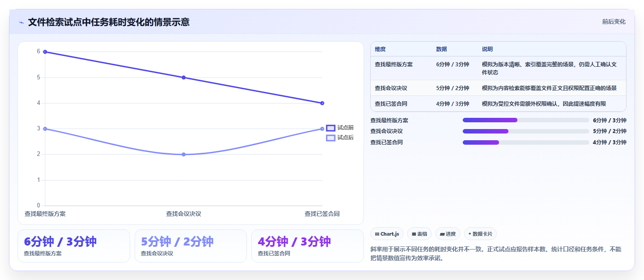Click description starting 模拟为内容检索
Image resolution: width=644 pixels, height=280 pixels.
click(549, 88)
